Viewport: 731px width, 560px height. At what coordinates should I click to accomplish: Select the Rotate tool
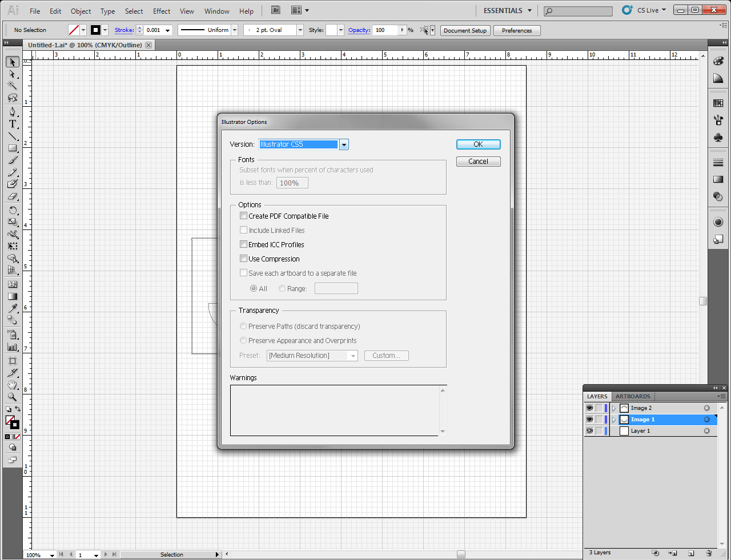[13, 210]
